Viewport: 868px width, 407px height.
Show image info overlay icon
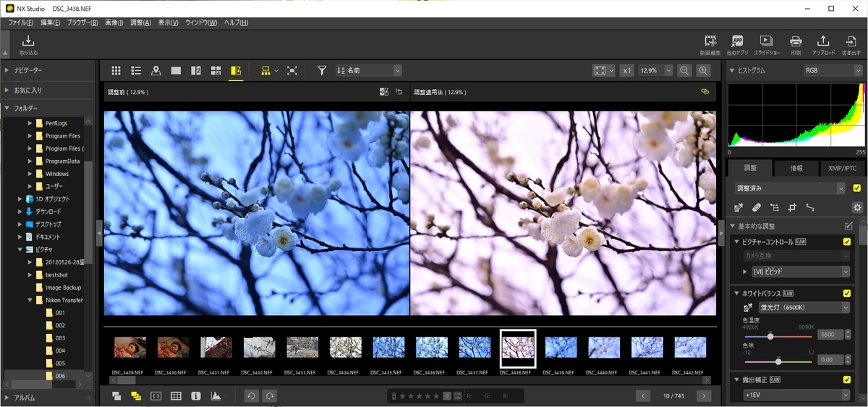point(195,396)
